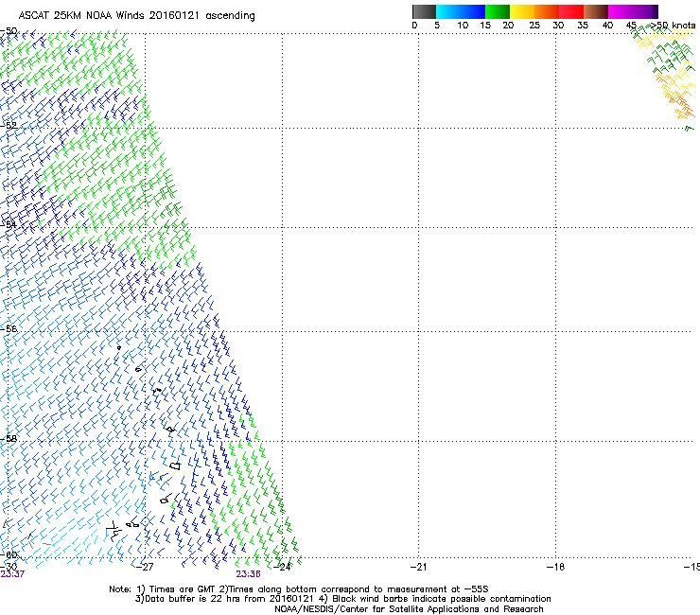Click the purple "23:37" swath timestamp
The width and height of the screenshot is (700, 615).
(12, 574)
